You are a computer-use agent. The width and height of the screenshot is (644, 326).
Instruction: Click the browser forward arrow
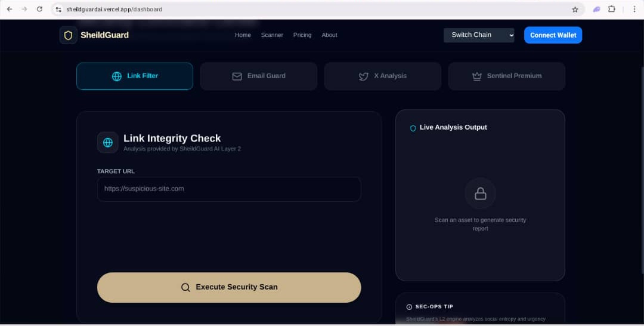pyautogui.click(x=24, y=9)
